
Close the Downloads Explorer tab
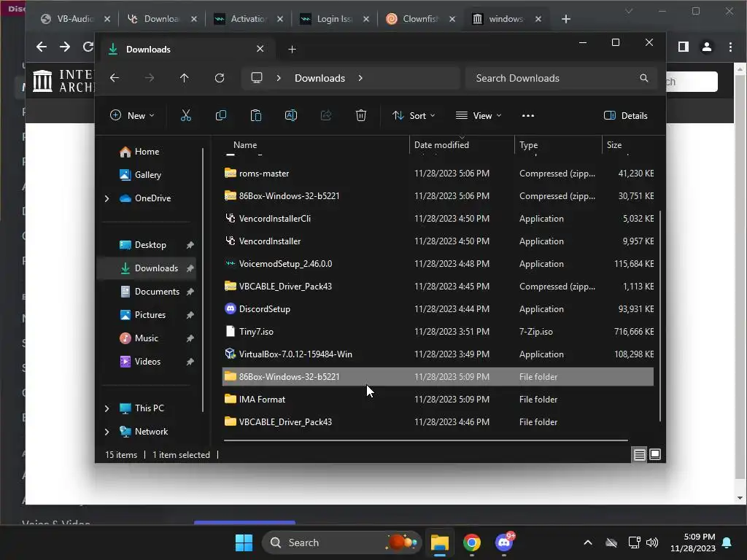[x=260, y=49]
